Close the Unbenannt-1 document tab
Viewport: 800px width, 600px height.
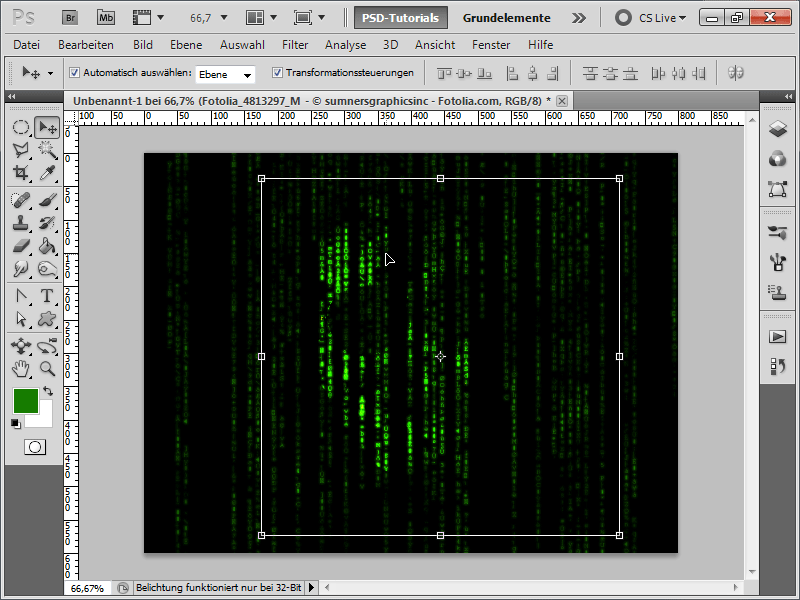click(x=562, y=101)
